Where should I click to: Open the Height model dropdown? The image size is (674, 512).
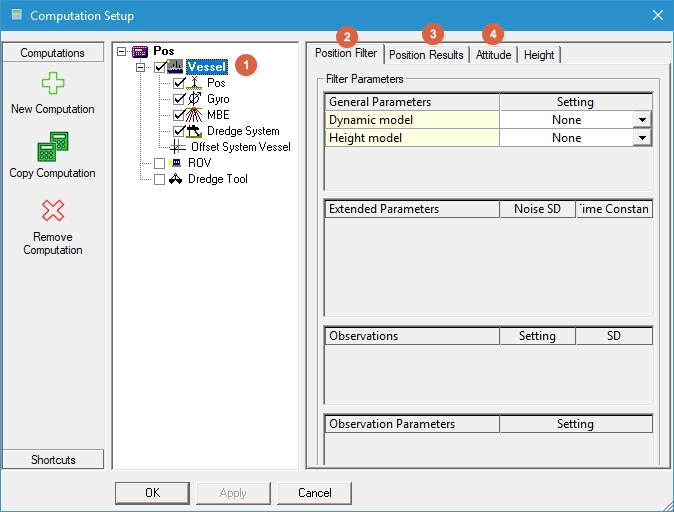pyautogui.click(x=642, y=138)
